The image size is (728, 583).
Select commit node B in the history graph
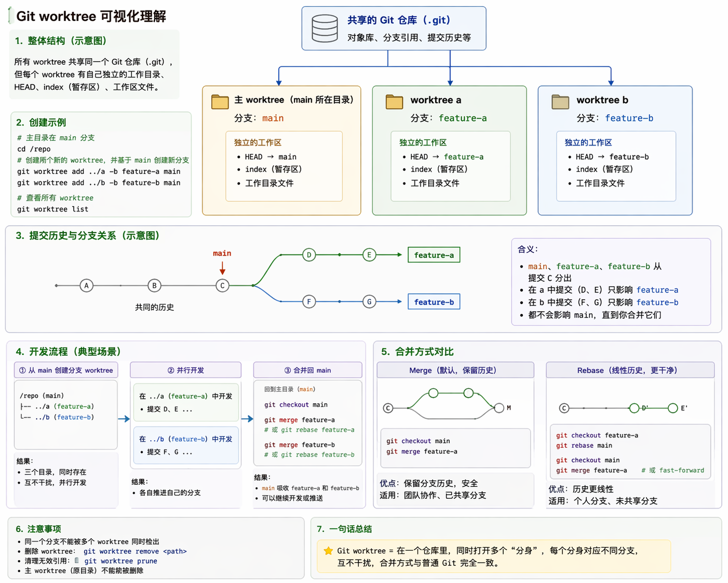[154, 285]
